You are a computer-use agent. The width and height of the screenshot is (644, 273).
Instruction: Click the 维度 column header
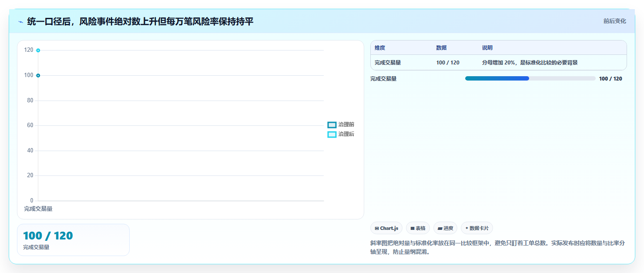(380, 48)
